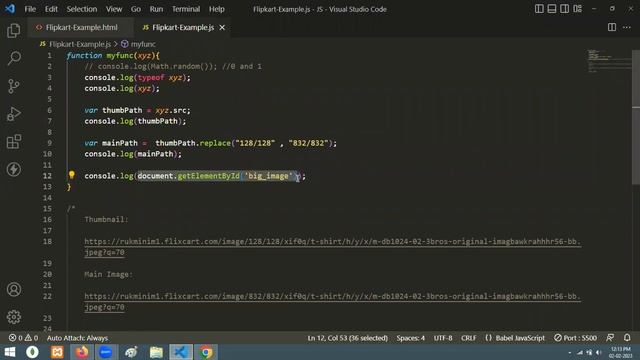Screen dimensions: 640x360
Task: Open the Extensions view
Action: [x=13, y=142]
